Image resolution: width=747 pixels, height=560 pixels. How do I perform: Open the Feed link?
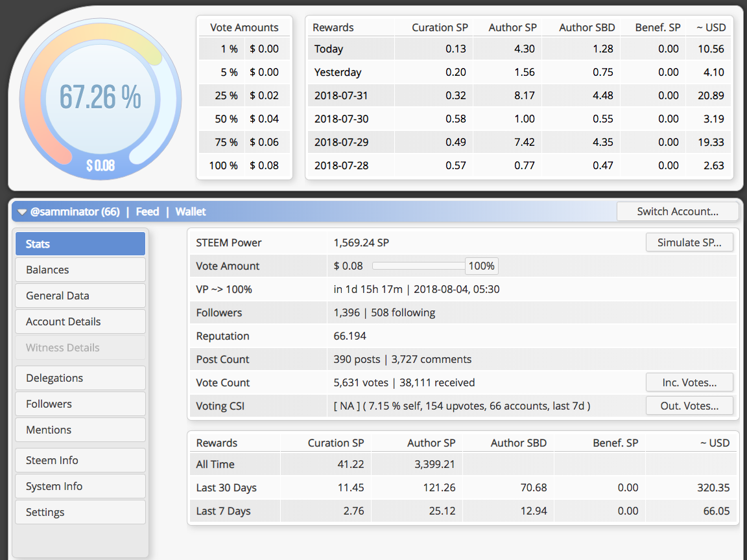[147, 211]
